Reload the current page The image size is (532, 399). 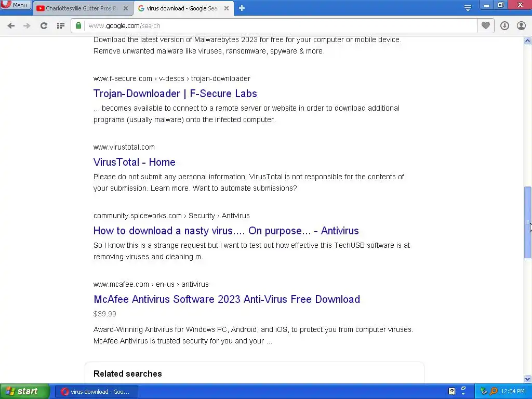(44, 26)
